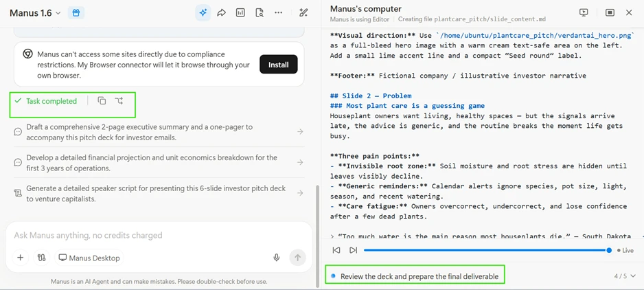Close the Manus's computer panel
Image resolution: width=644 pixels, height=290 pixels.
point(629,13)
